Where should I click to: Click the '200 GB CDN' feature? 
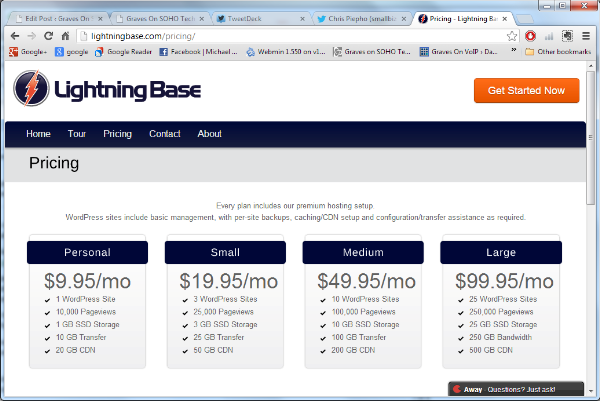click(x=353, y=350)
